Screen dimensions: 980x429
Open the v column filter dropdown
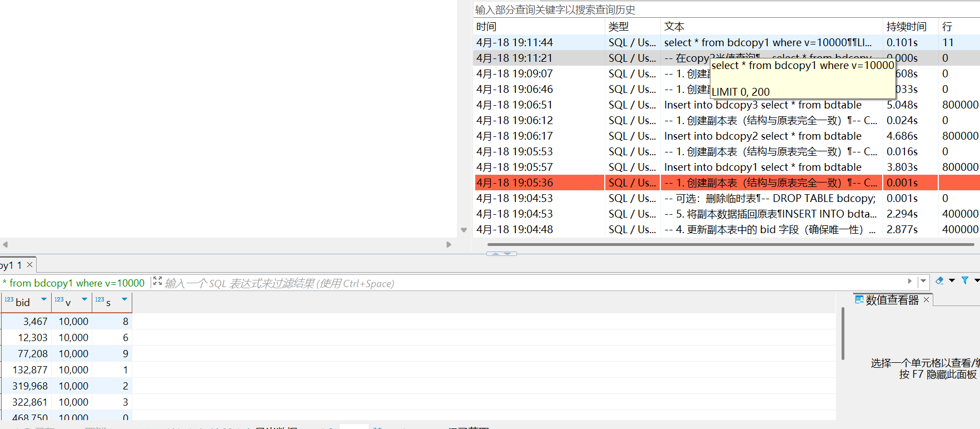pos(84,300)
